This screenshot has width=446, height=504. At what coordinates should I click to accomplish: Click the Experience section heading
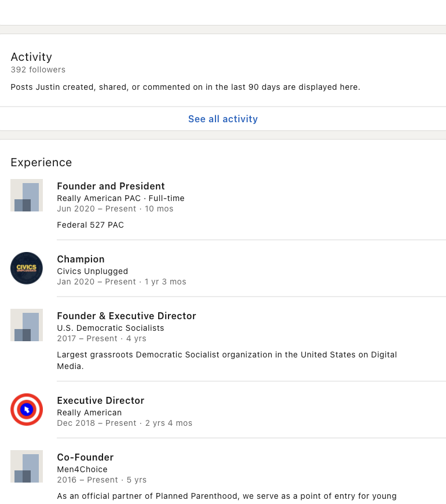(x=41, y=162)
